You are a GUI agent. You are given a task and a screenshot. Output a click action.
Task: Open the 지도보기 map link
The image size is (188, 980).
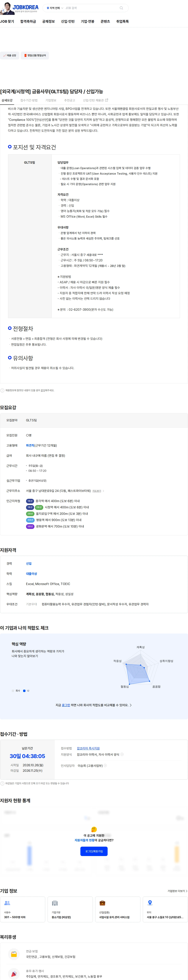(97, 491)
